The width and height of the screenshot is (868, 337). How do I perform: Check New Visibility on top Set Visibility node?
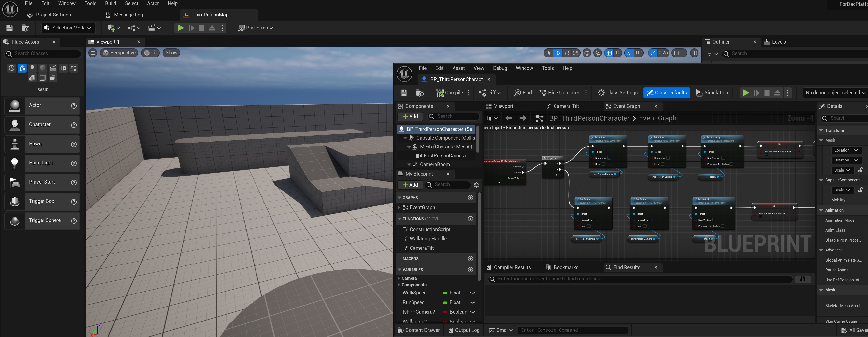[x=723, y=158]
